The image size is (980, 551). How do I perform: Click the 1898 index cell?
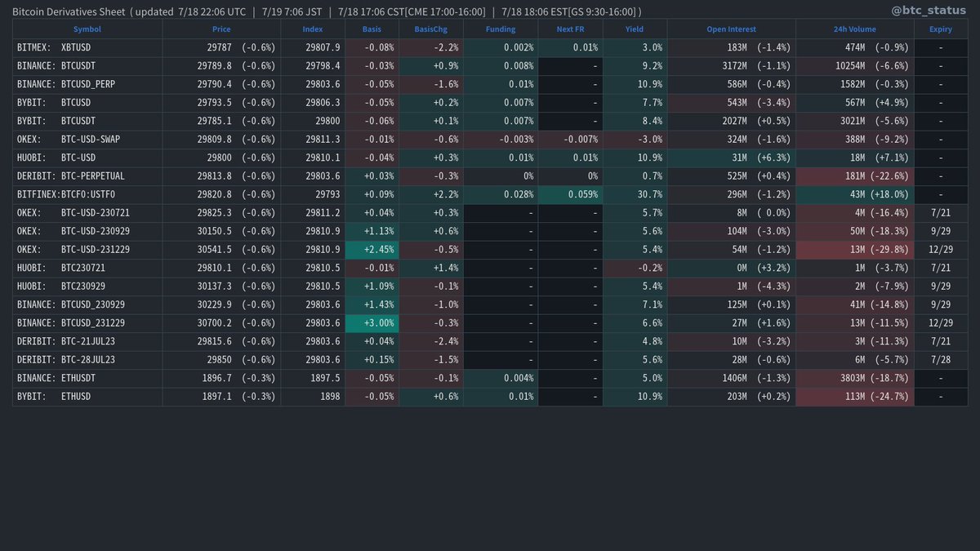coord(313,397)
